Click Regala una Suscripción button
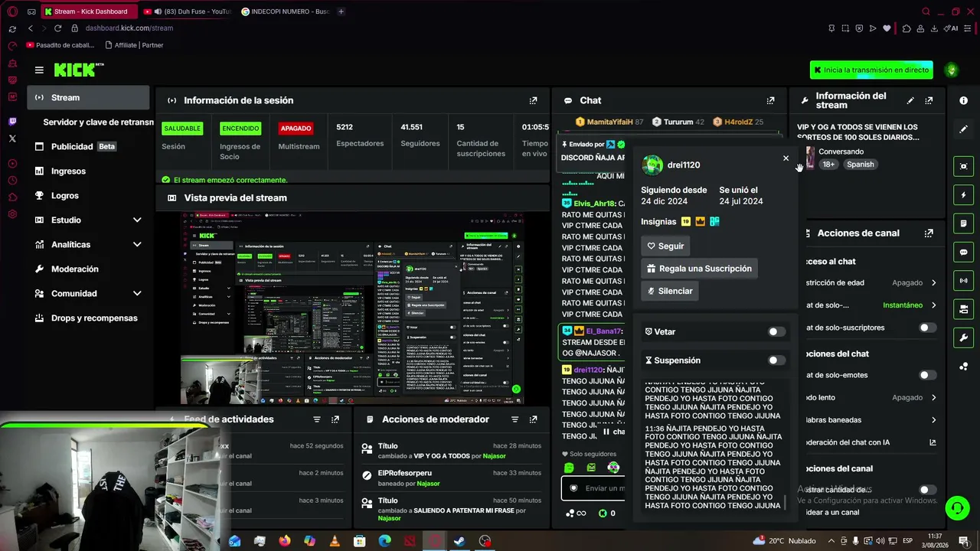 coord(699,269)
